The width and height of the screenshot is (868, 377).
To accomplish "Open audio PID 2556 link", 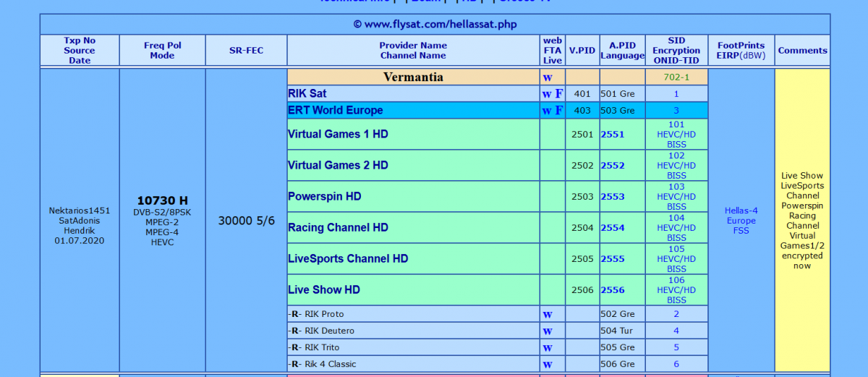I will tap(612, 290).
